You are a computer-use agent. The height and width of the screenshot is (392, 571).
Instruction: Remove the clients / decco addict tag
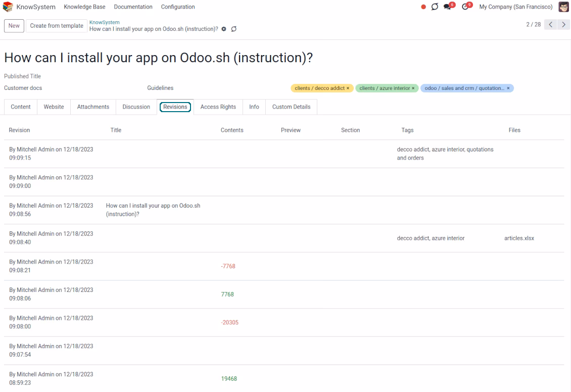tap(348, 88)
